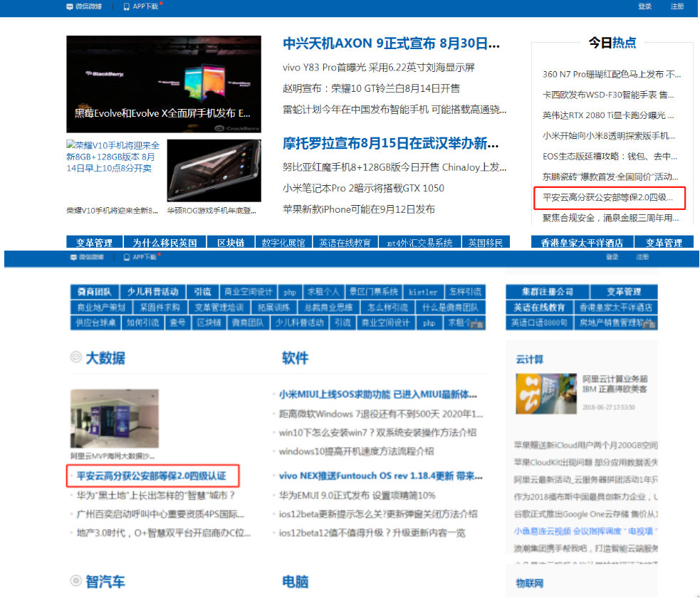Open hot item EOS生态版延禧攻略
The width and height of the screenshot is (700, 598).
[610, 156]
